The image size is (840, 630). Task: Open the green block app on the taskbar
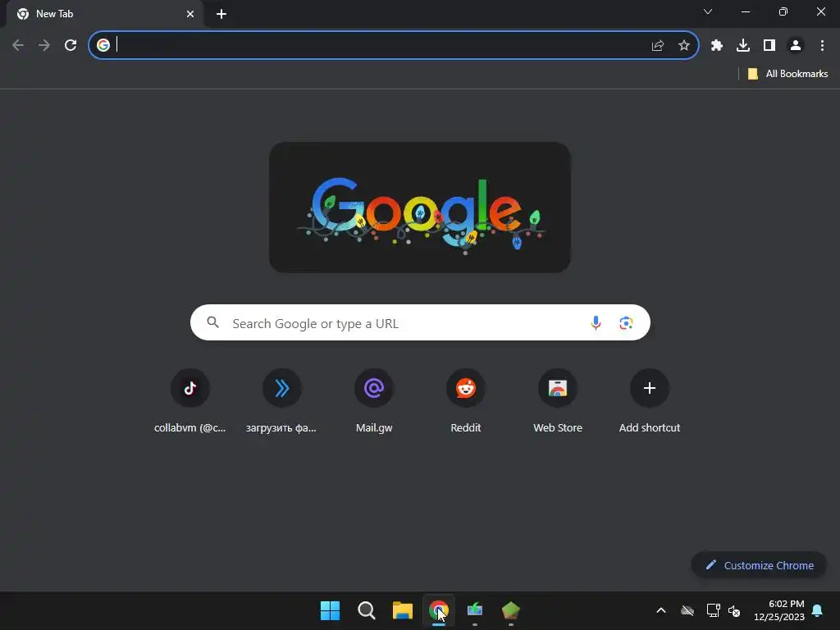pyautogui.click(x=511, y=610)
